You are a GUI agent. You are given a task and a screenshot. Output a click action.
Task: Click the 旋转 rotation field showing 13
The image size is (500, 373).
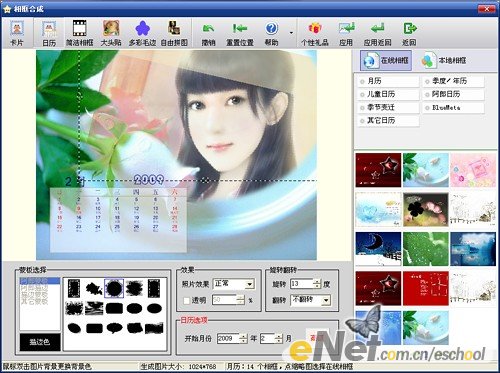302,284
